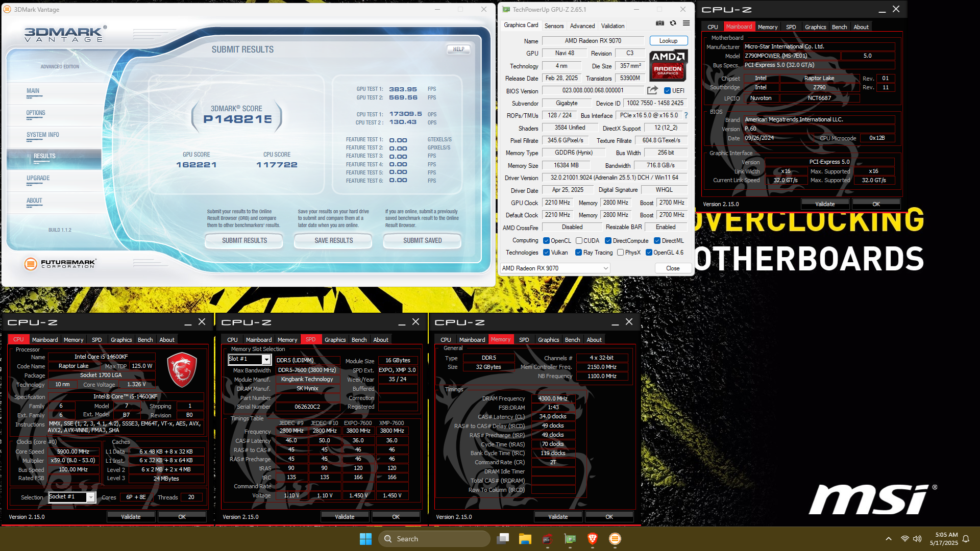Click the taskbar clock and date

944,539
